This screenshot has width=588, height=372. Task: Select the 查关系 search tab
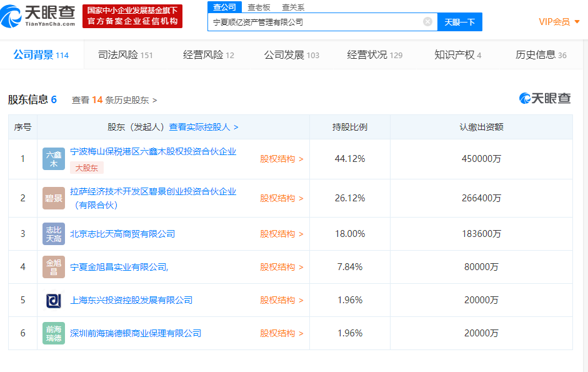(293, 7)
